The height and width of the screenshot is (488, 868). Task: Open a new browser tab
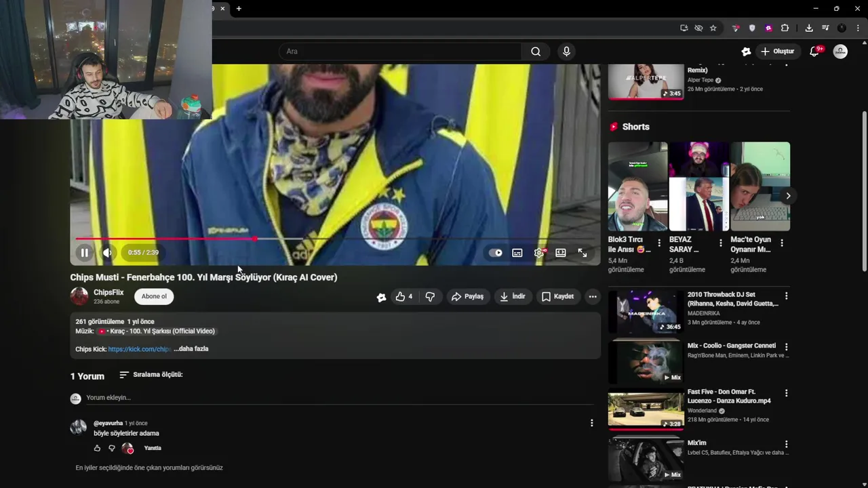coord(239,9)
